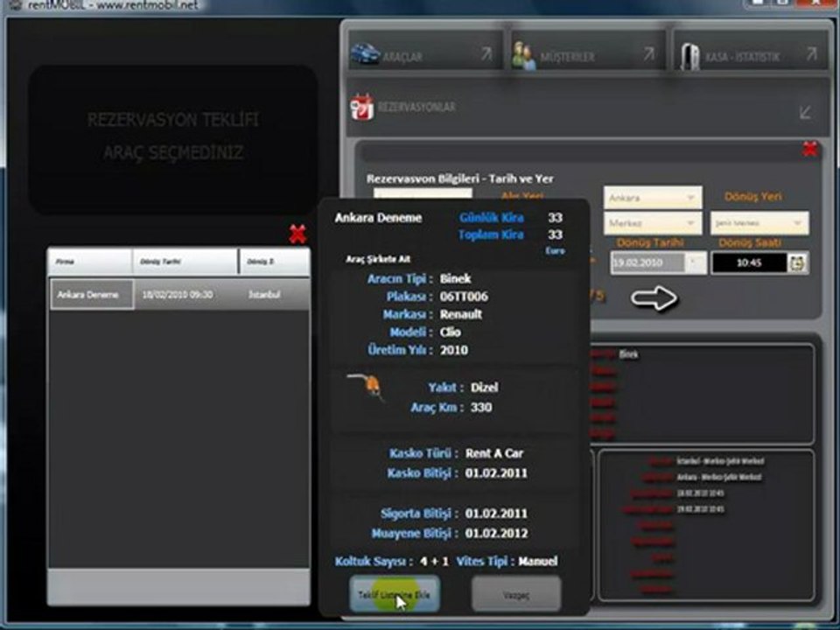The width and height of the screenshot is (840, 630).
Task: Close the reservation info panel red X
Action: click(810, 150)
